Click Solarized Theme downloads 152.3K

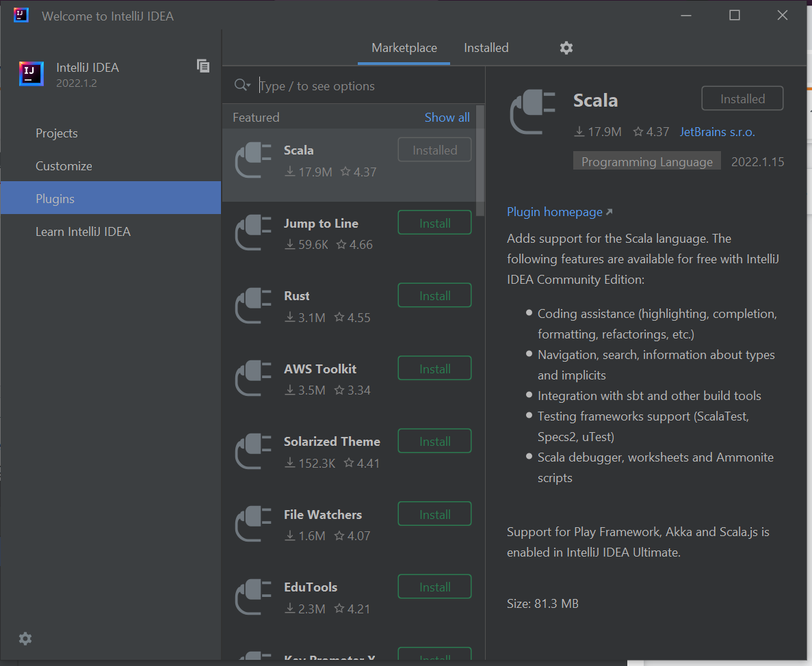point(310,463)
